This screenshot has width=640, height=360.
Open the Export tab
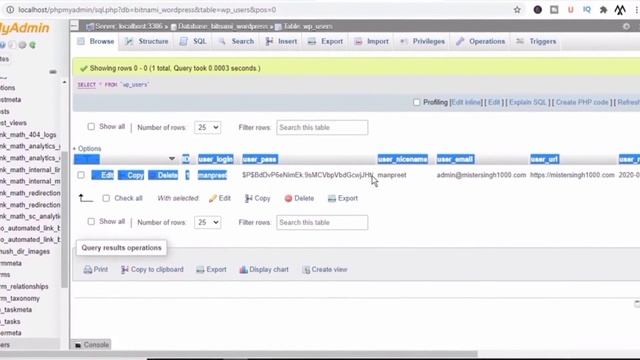(326, 41)
